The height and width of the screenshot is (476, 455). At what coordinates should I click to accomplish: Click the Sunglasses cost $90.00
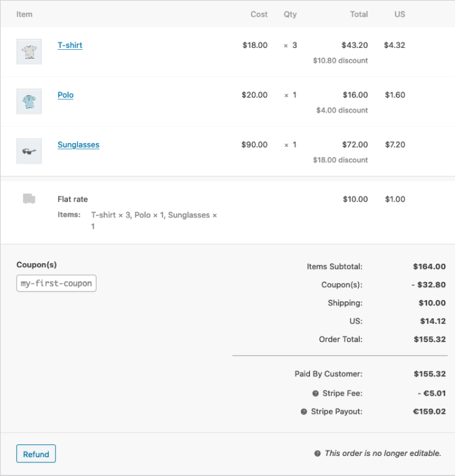click(x=254, y=145)
